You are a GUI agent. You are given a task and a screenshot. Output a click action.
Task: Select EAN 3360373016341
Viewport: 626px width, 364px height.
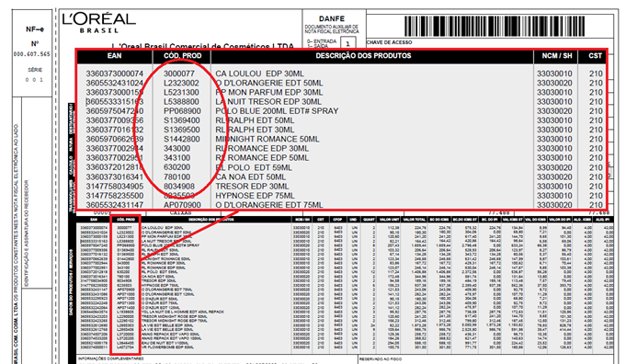click(115, 176)
